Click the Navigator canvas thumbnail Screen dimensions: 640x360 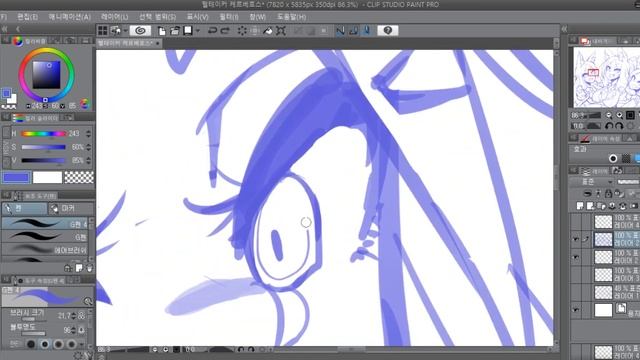click(x=607, y=78)
